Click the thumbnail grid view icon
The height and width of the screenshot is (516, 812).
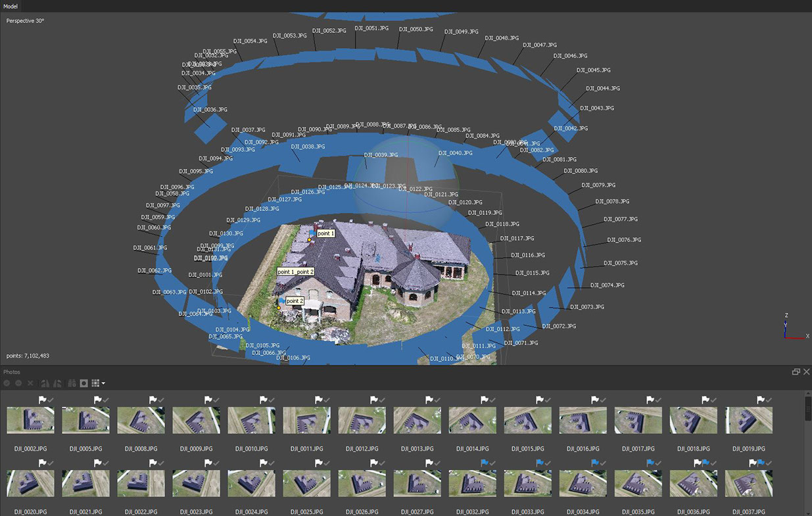pyautogui.click(x=95, y=383)
